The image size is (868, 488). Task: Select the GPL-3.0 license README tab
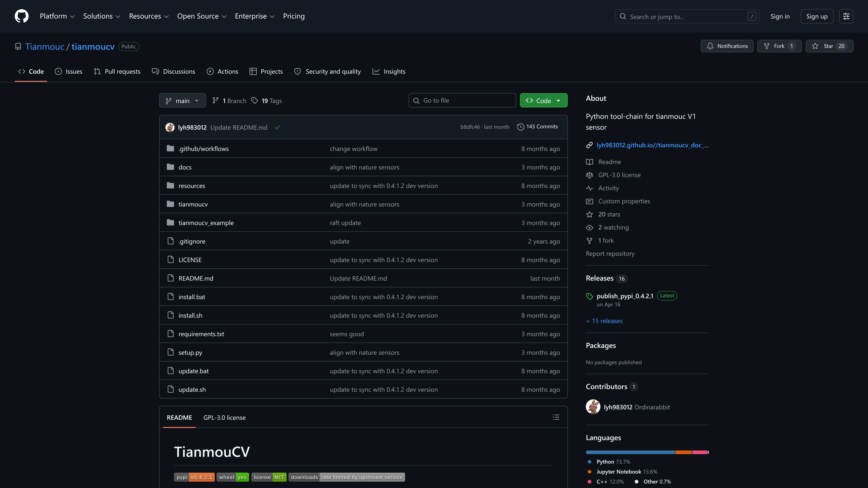click(x=224, y=418)
